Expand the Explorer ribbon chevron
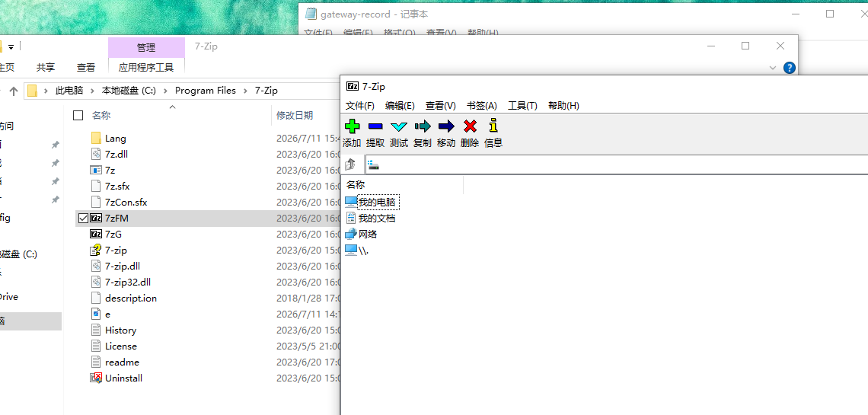This screenshot has height=415, width=868. (774, 68)
